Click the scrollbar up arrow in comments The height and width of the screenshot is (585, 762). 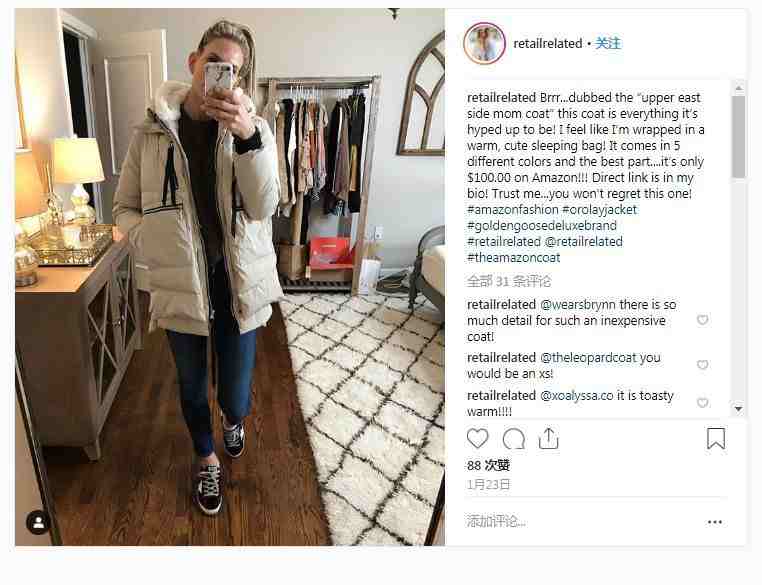[x=738, y=88]
